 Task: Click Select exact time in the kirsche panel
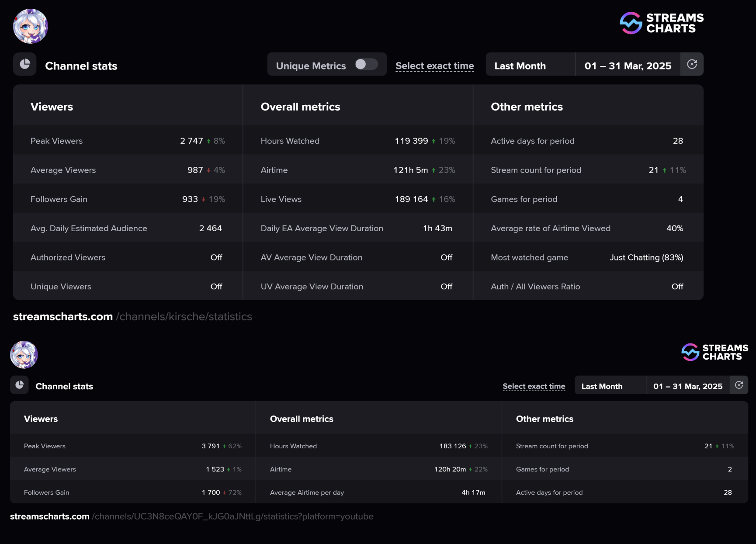pyautogui.click(x=434, y=66)
